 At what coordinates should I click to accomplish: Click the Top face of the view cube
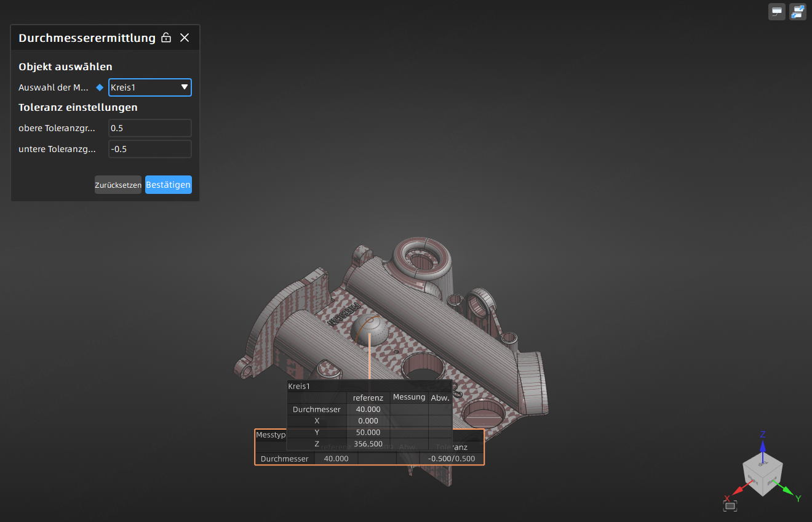coord(763,464)
